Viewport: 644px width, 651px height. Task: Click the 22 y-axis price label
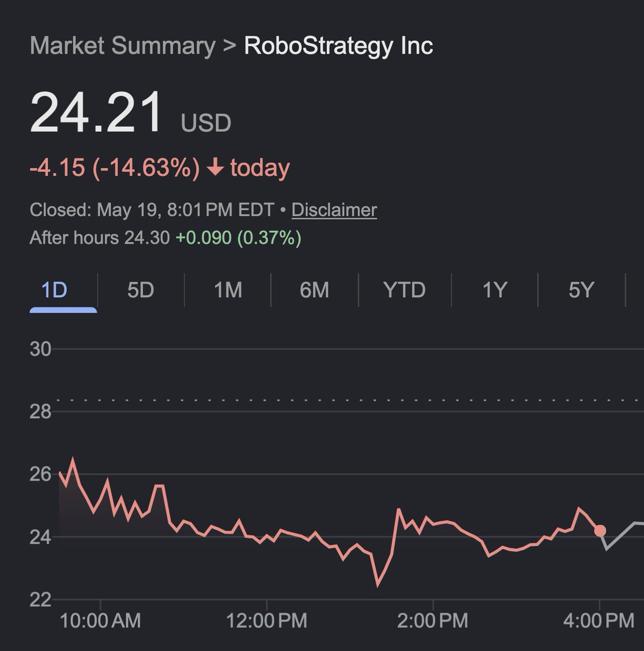(x=41, y=599)
